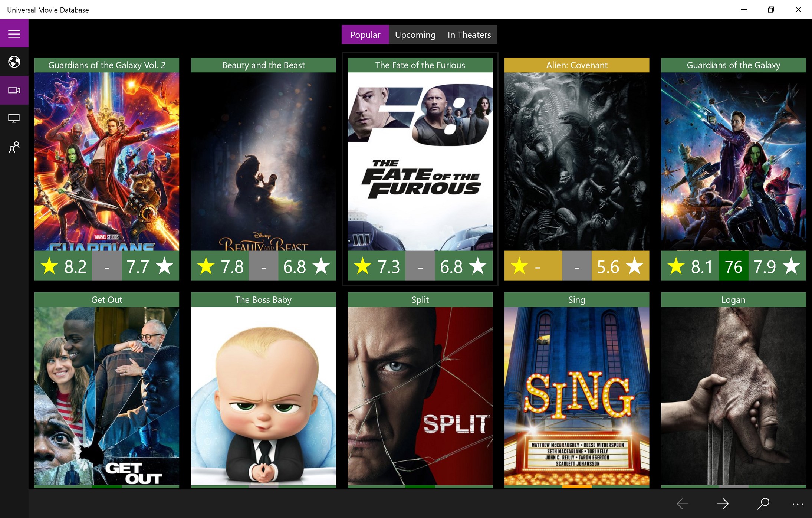Switch to TV shows with monitor icon

[x=14, y=118]
